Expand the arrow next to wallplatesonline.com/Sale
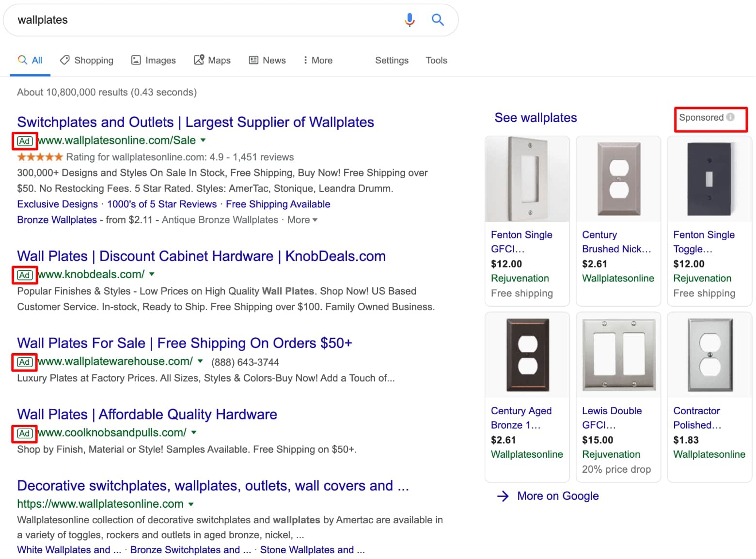 203,140
